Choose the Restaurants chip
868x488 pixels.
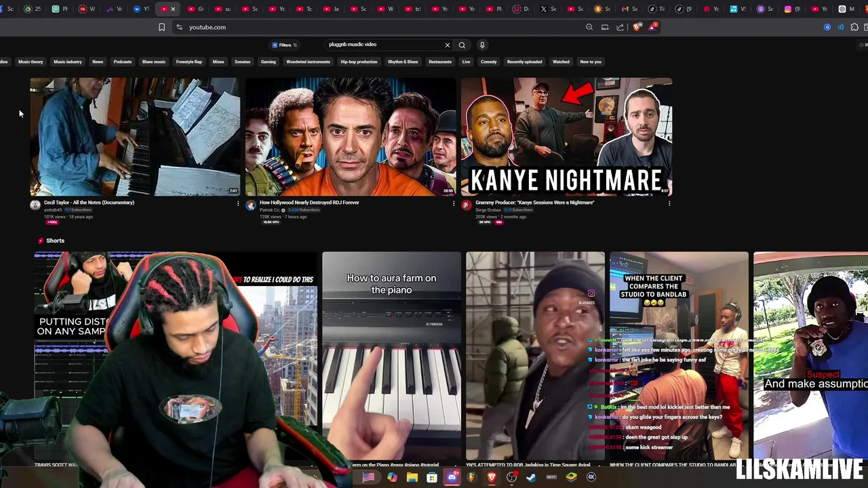click(440, 62)
